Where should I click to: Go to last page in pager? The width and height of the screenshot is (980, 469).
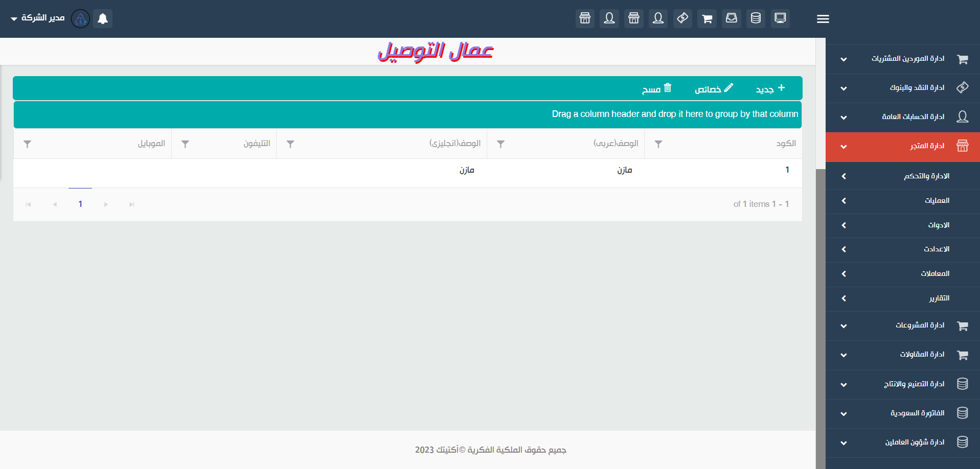(x=132, y=204)
